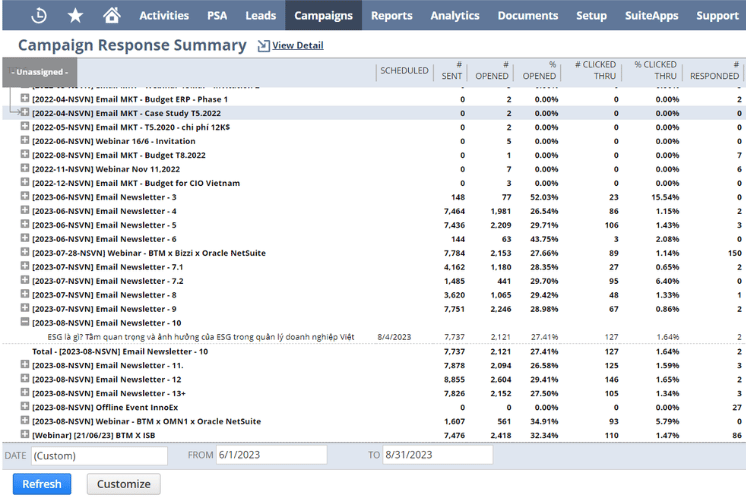The height and width of the screenshot is (500, 746).
Task: Expand Webinar Nov 11,2022 row
Action: click(25, 168)
